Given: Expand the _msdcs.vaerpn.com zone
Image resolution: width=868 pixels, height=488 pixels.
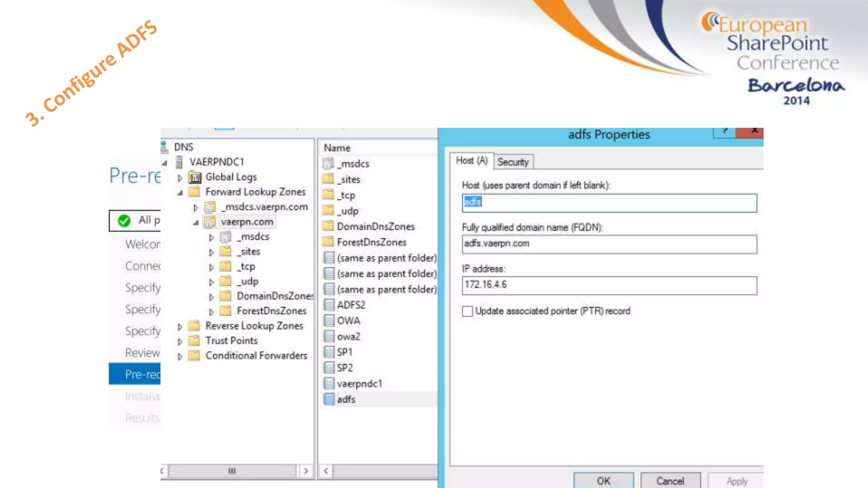Looking at the screenshot, I should coord(195,208).
